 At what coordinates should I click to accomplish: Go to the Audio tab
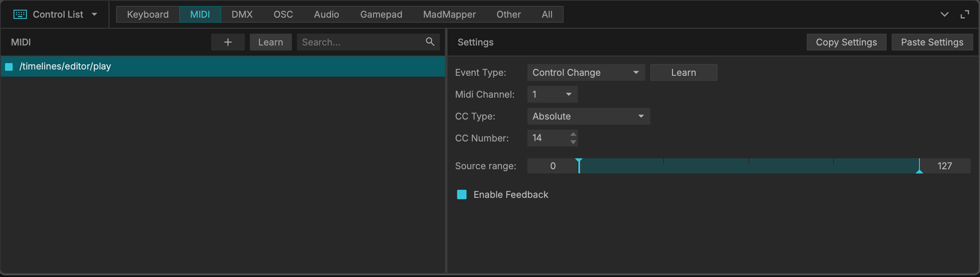(326, 14)
